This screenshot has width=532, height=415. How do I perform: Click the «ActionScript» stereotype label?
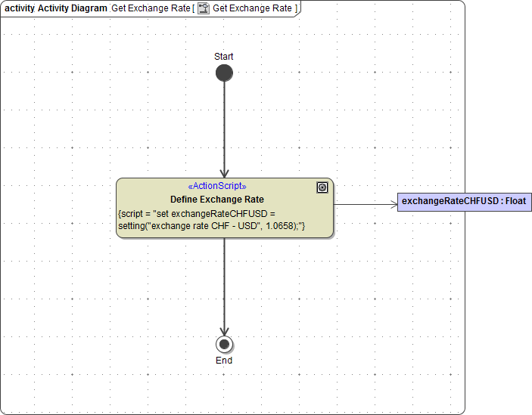[x=216, y=186]
